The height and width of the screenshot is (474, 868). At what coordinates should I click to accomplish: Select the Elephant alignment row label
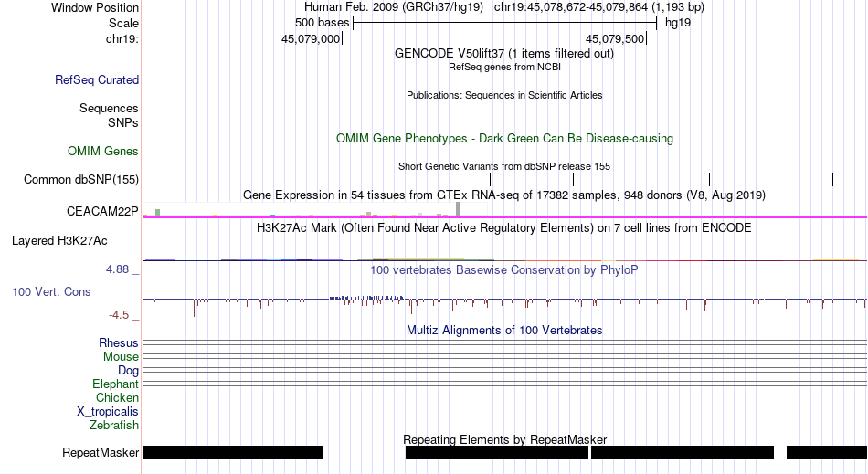pos(115,384)
